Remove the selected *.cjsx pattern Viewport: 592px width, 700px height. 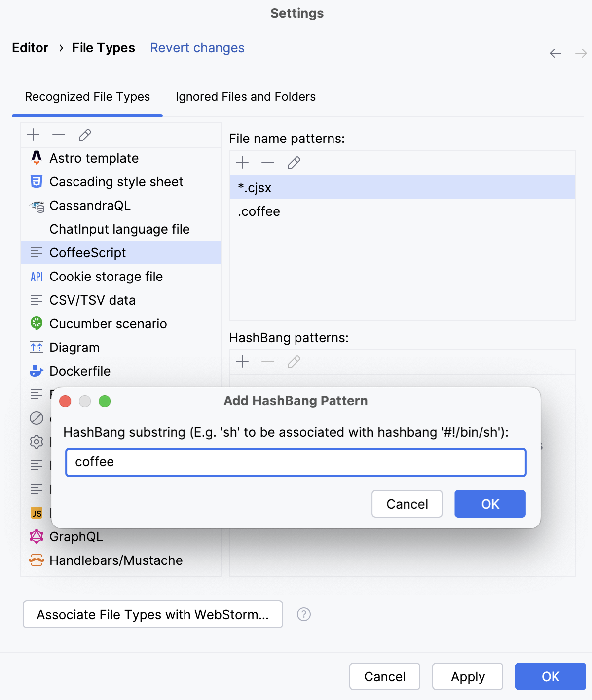pyautogui.click(x=268, y=163)
